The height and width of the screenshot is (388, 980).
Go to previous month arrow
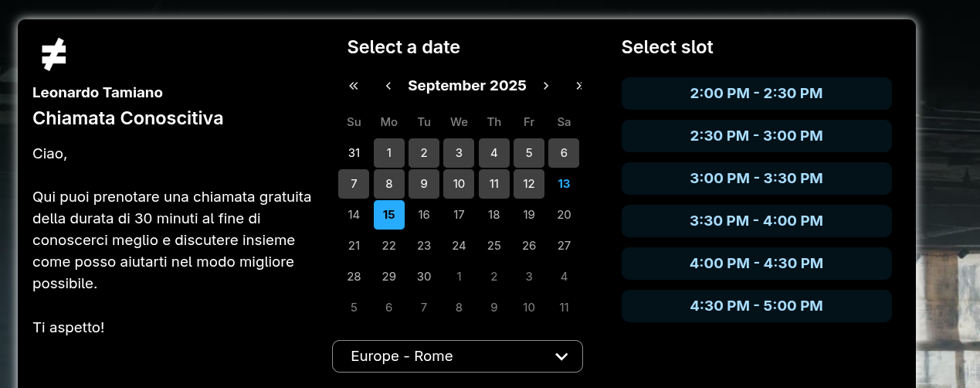click(x=388, y=86)
